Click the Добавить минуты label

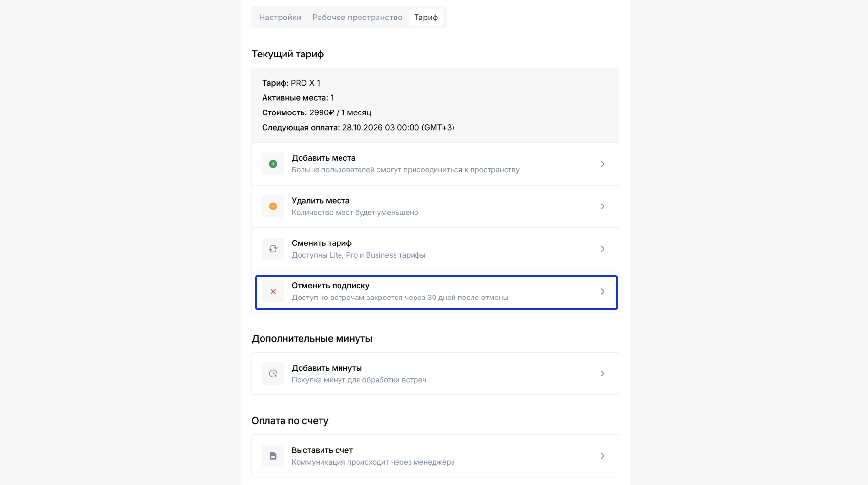[x=326, y=368]
